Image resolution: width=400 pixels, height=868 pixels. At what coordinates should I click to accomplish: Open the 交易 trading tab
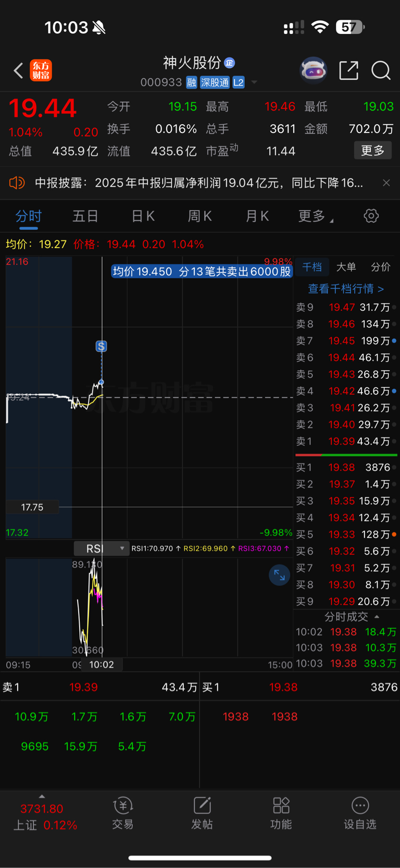point(123,813)
